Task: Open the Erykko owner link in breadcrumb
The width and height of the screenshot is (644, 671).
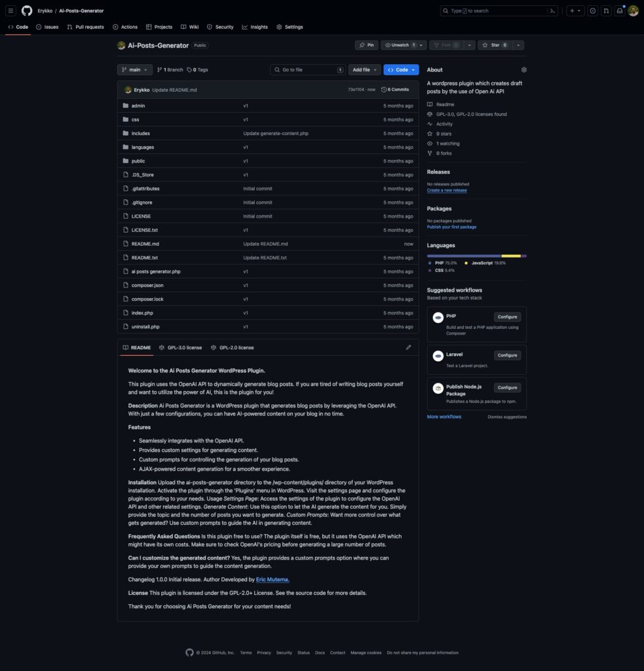Action: pos(45,10)
